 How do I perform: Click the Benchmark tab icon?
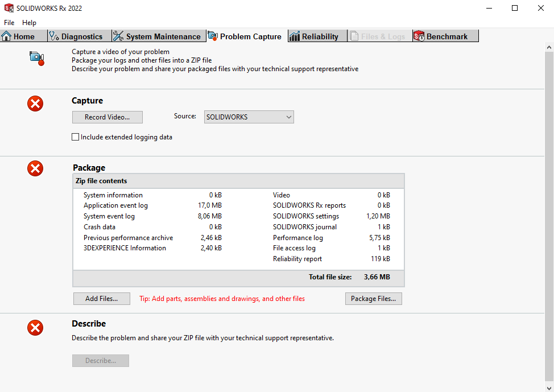click(419, 36)
